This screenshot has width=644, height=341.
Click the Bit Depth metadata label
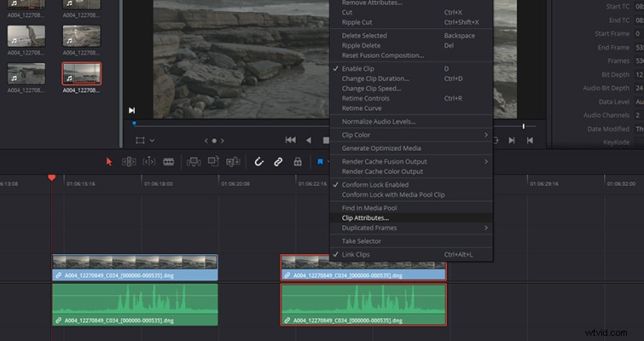[x=615, y=75]
